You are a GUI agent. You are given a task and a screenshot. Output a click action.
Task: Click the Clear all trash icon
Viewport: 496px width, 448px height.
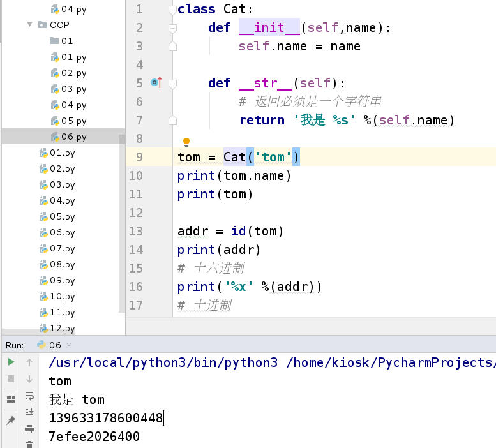pyautogui.click(x=29, y=444)
